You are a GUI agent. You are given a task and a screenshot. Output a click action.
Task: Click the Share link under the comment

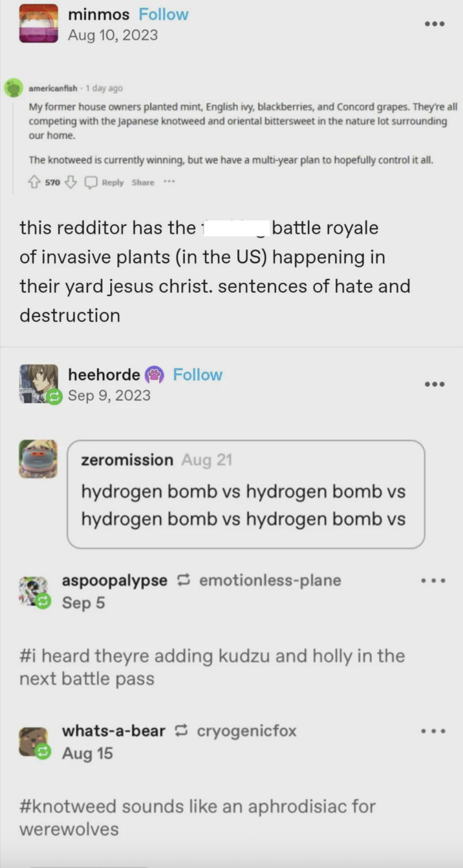143,182
